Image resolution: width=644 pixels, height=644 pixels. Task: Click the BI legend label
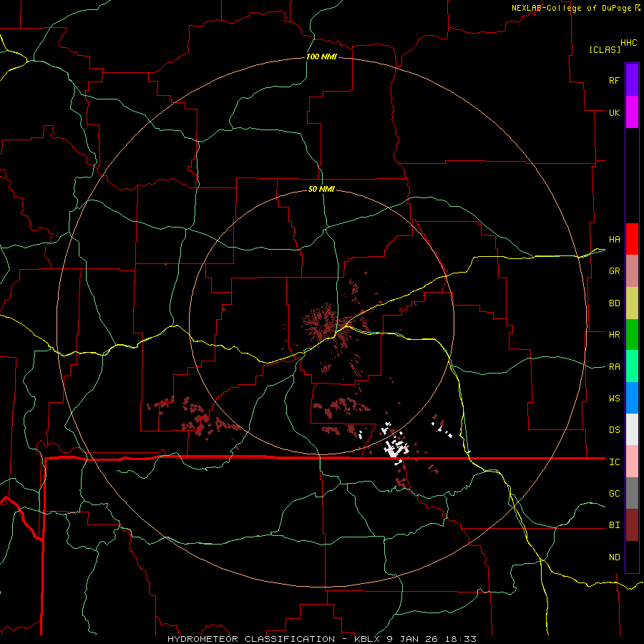[x=614, y=525]
